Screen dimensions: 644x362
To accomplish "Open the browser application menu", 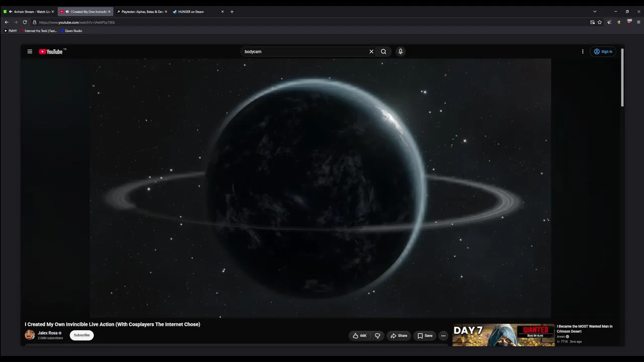I will point(638,22).
